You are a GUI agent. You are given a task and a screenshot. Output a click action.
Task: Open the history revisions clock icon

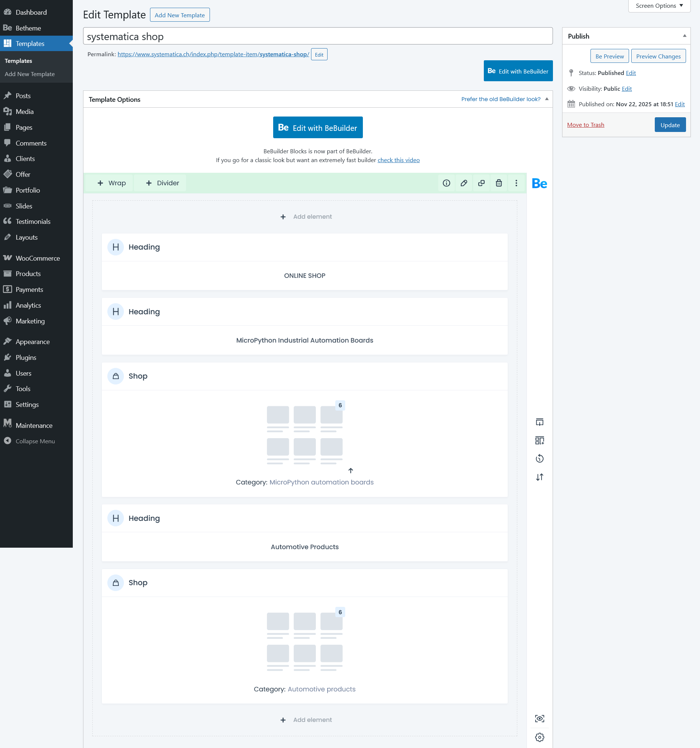[539, 458]
